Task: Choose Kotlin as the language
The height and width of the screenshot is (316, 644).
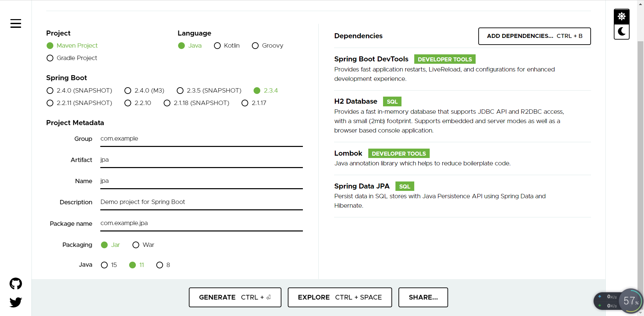Action: tap(227, 46)
